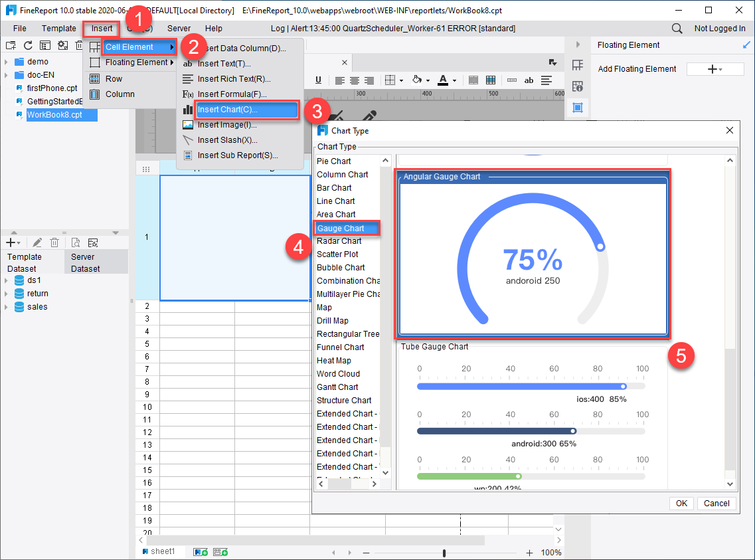Open the Insert menu

[x=102, y=29]
